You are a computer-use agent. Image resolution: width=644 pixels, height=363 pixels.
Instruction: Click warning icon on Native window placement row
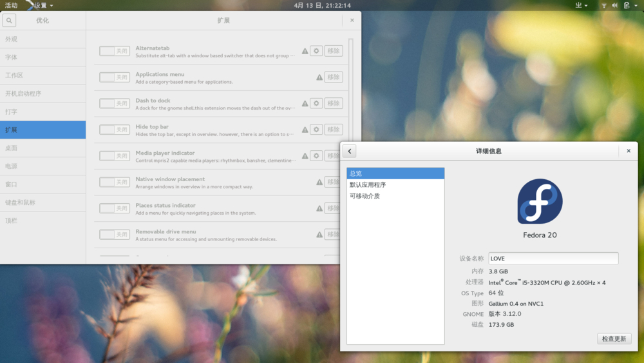coord(319,182)
